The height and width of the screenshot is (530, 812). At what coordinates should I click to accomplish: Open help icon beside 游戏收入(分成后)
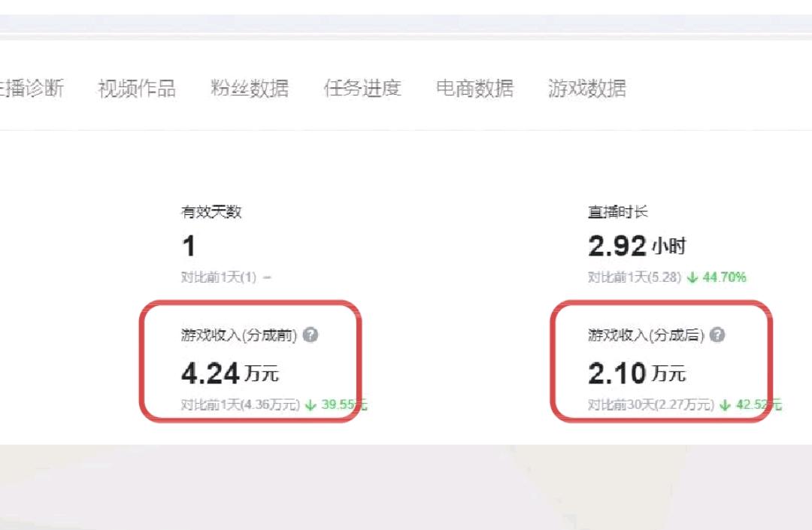[x=717, y=335]
